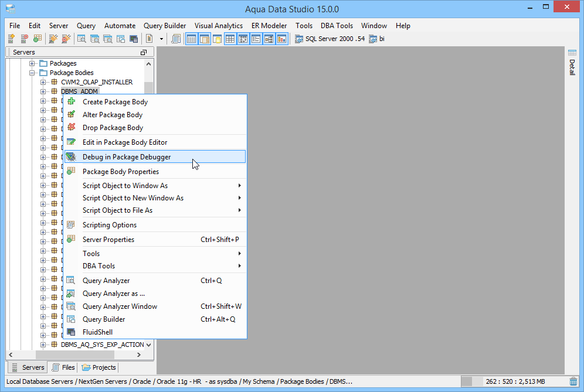Open the File menu
This screenshot has width=584, height=392.
(15, 26)
